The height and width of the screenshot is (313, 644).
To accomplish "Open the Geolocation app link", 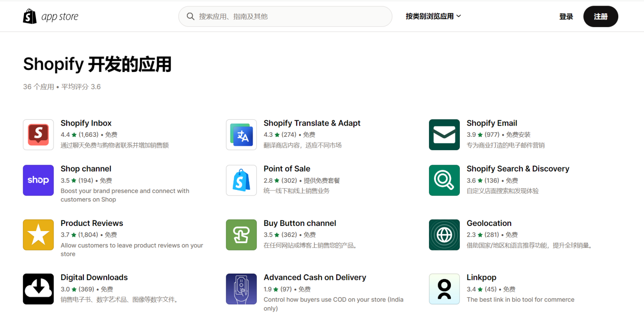I will tap(489, 223).
